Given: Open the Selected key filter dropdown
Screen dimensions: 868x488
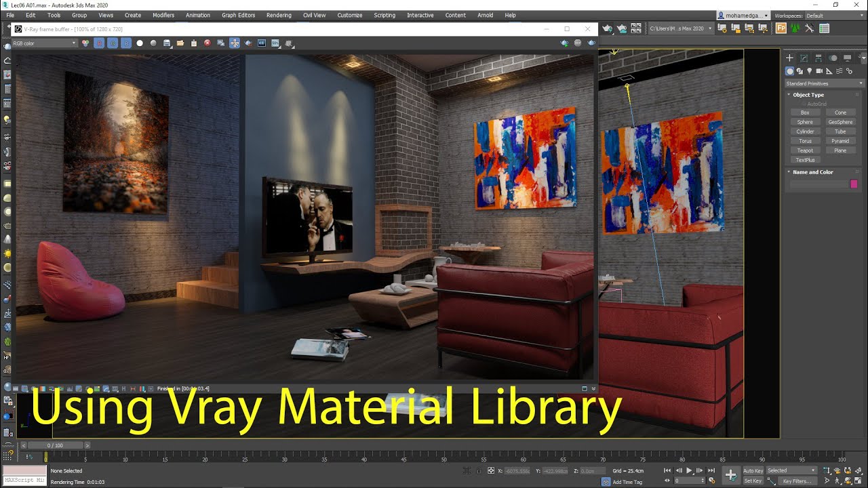Looking at the screenshot, I should [x=792, y=470].
